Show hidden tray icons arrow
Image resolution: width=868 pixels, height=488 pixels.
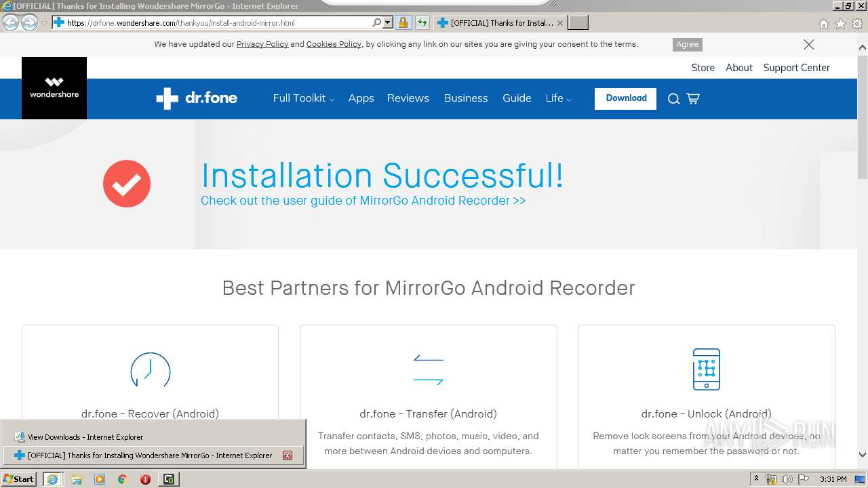click(x=756, y=479)
